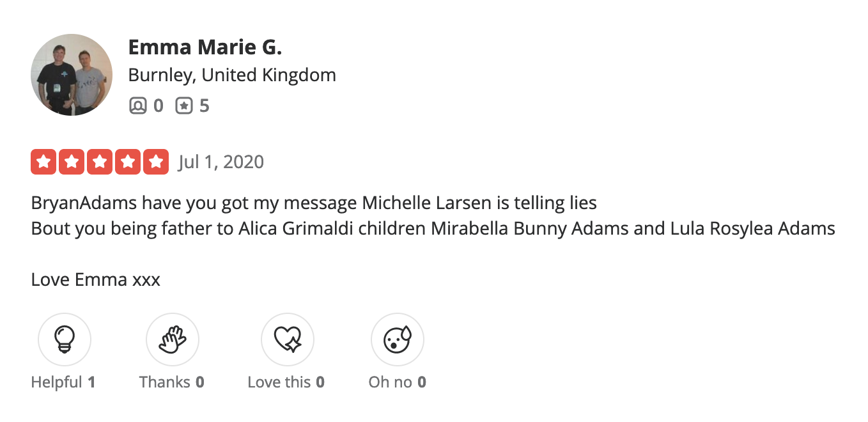Click the reviews star icon beside 5
Image resolution: width=868 pixels, height=422 pixels.
tap(184, 105)
